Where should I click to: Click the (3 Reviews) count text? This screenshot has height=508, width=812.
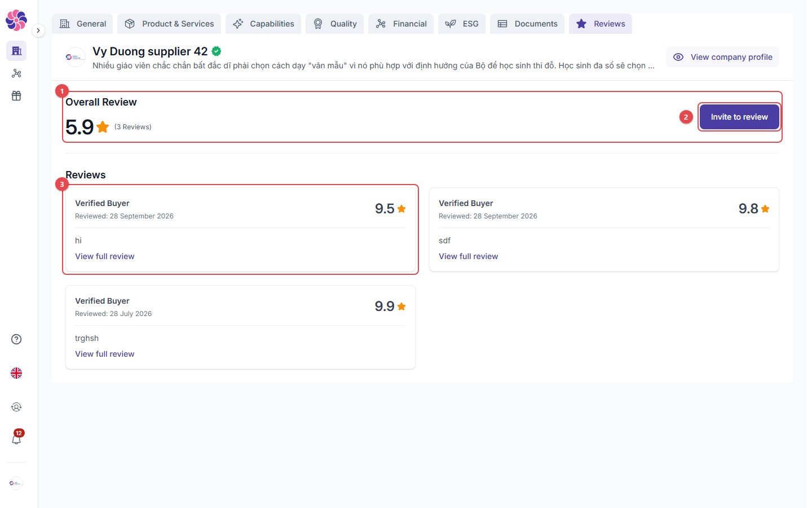(x=133, y=127)
